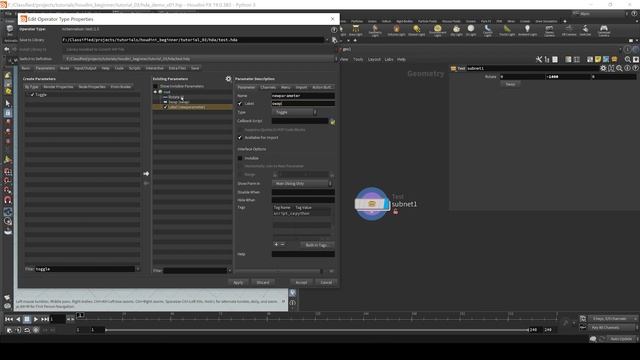This screenshot has width=640, height=360.
Task: Click the Apply button
Action: click(238, 282)
